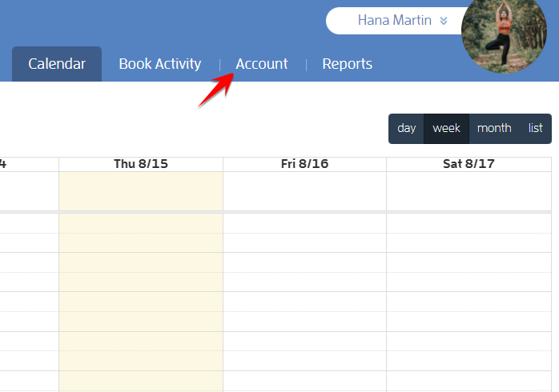This screenshot has width=559, height=392.
Task: Expand the Hana Martin user dropdown
Action: click(x=396, y=21)
